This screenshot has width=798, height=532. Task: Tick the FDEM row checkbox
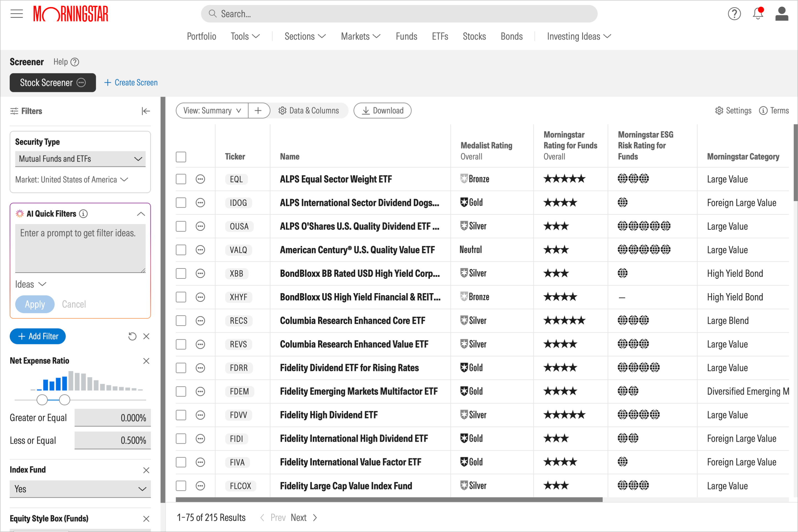pos(181,392)
